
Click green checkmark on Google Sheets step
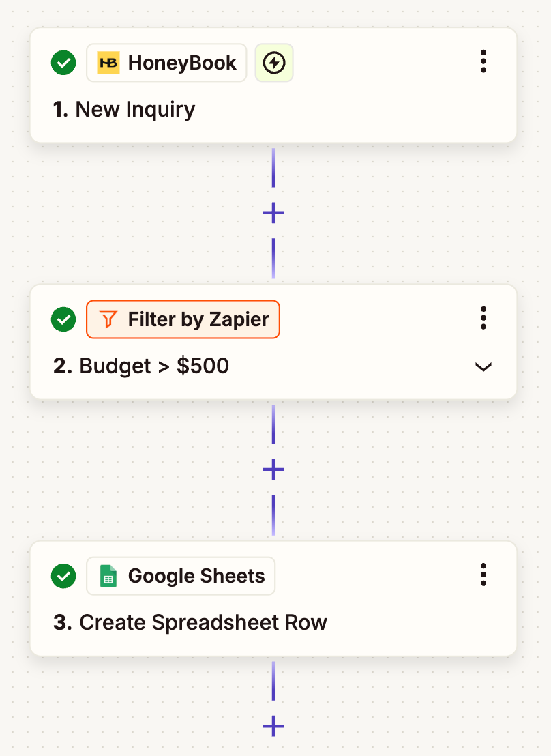[x=63, y=576]
